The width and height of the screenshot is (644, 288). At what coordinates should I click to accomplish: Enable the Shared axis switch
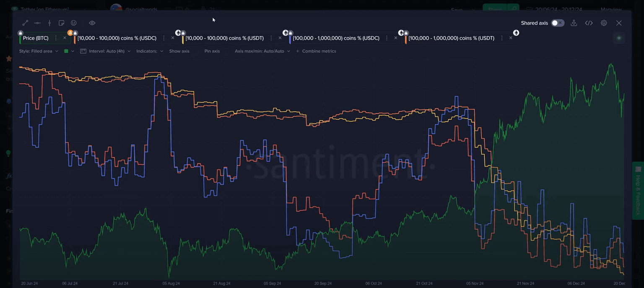pos(557,23)
